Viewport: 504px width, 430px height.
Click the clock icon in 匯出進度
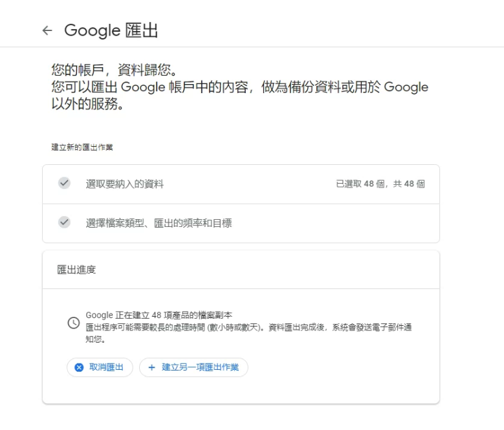(x=74, y=323)
